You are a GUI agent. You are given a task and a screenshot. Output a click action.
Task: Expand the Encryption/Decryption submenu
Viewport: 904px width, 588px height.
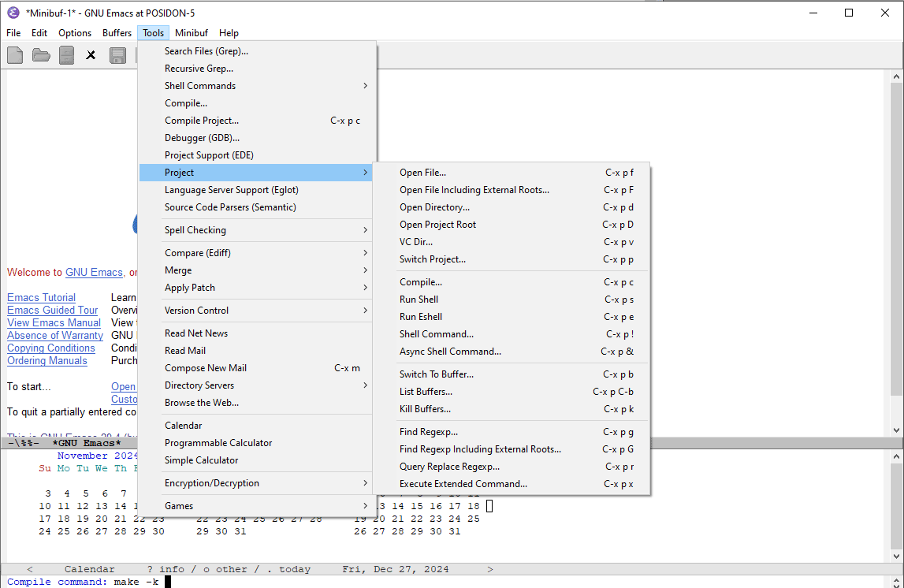pyautogui.click(x=258, y=483)
